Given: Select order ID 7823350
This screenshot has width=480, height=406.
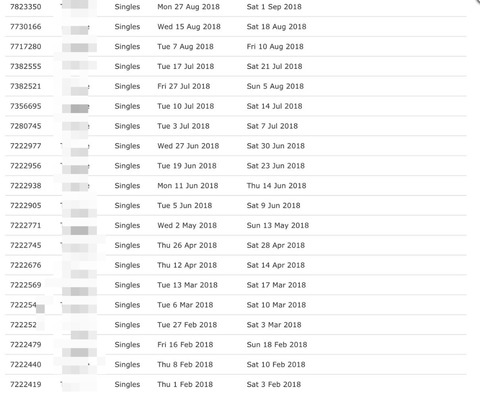Looking at the screenshot, I should pyautogui.click(x=26, y=7).
